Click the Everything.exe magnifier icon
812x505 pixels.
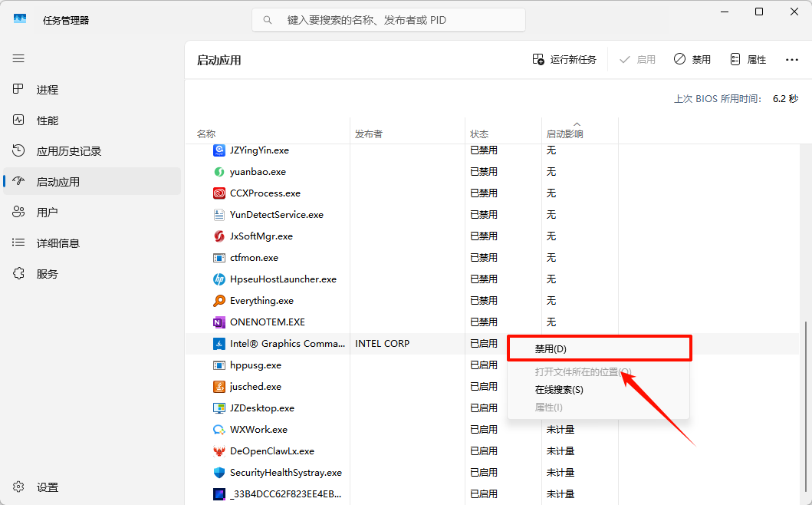pyautogui.click(x=219, y=301)
